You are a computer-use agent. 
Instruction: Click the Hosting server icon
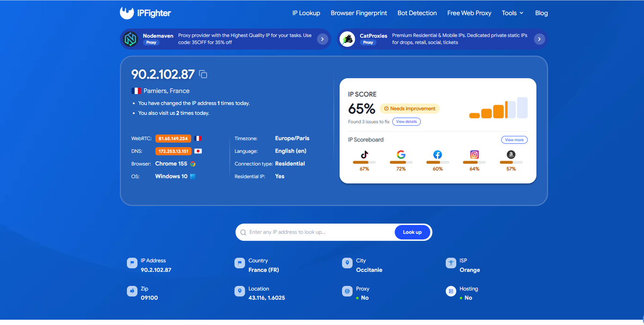(x=450, y=291)
